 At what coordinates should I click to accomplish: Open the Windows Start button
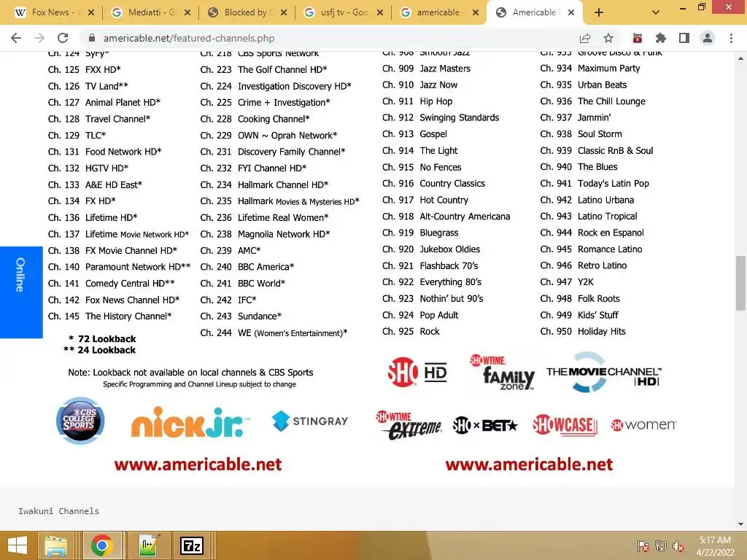(x=18, y=545)
